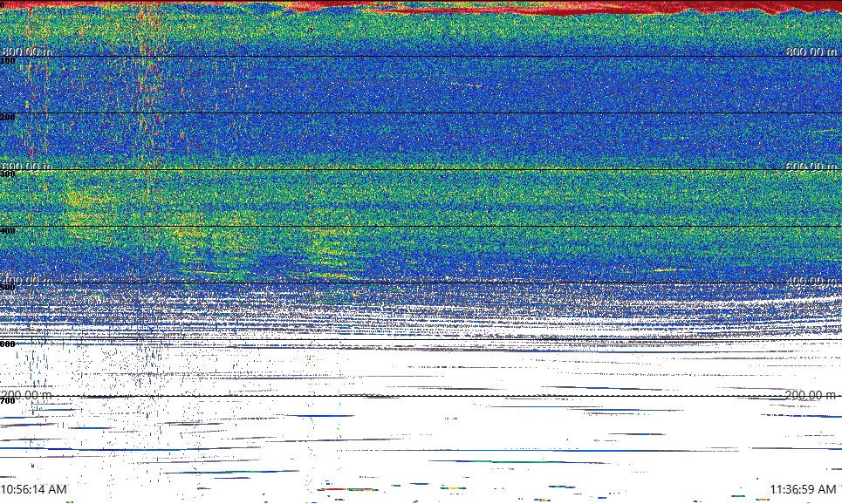Image resolution: width=842 pixels, height=504 pixels.
Task: Click the bold 100 range marker
Action: point(8,61)
